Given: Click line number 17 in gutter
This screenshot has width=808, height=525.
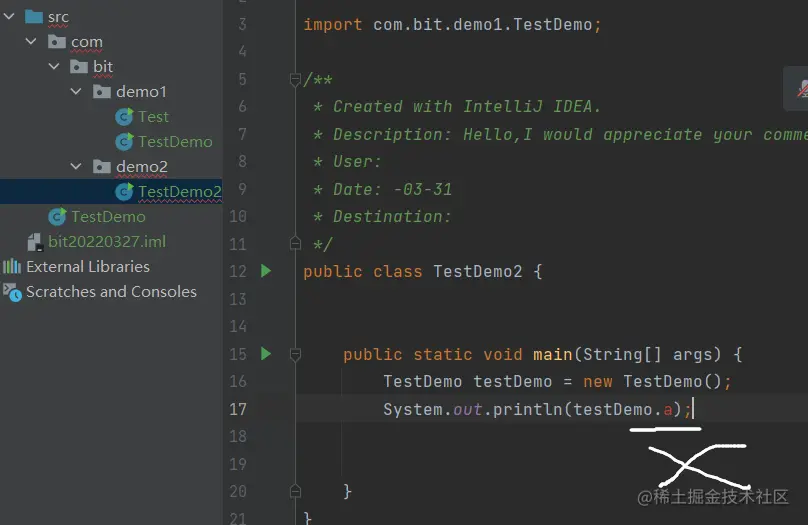Looking at the screenshot, I should pyautogui.click(x=238, y=409).
